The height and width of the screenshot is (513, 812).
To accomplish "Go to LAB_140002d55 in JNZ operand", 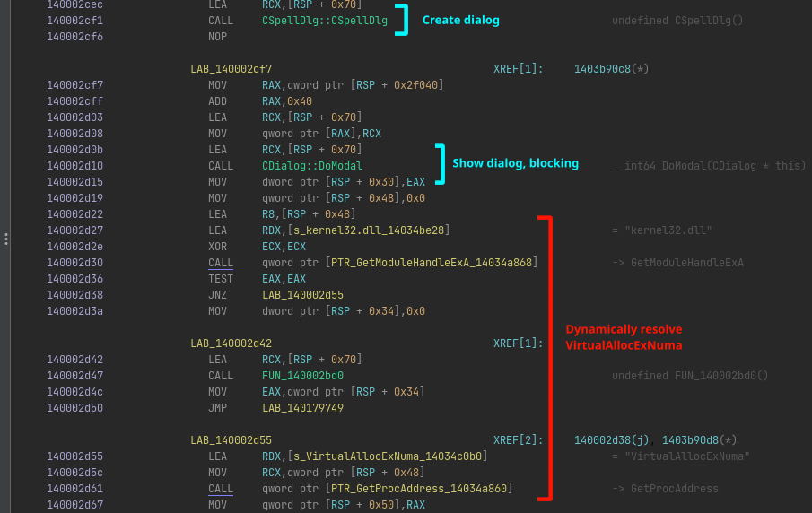I will [303, 295].
